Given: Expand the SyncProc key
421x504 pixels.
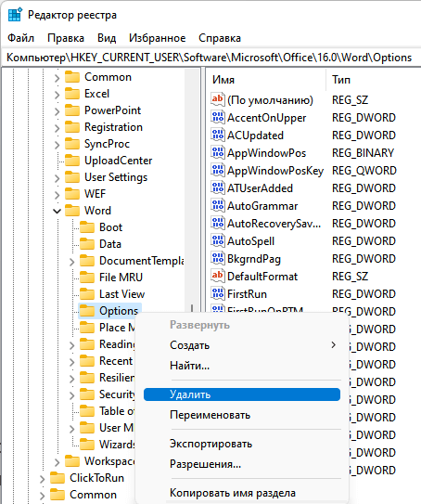Looking at the screenshot, I should point(57,144).
